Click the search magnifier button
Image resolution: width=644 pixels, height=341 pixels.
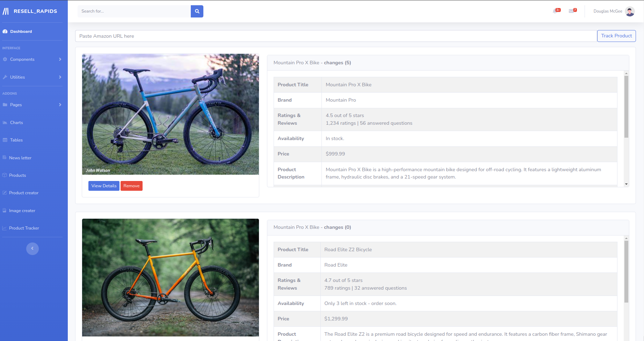(x=197, y=11)
